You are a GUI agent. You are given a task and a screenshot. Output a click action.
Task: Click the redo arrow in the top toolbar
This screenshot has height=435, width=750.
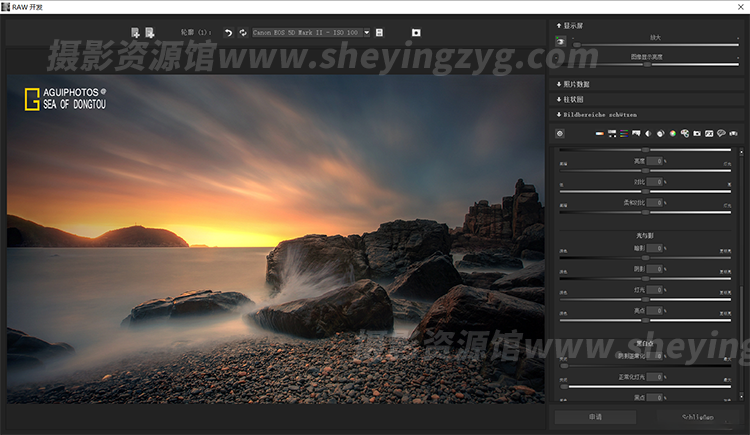242,33
